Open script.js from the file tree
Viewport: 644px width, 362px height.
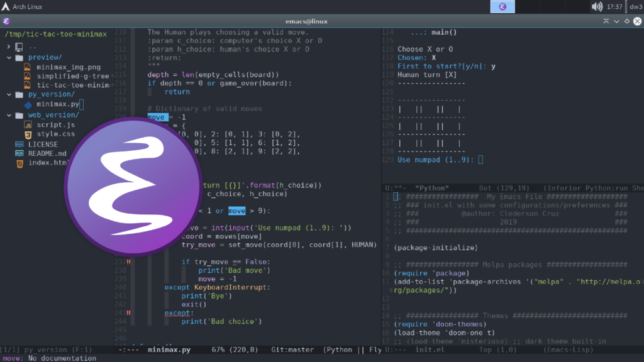[x=56, y=125]
